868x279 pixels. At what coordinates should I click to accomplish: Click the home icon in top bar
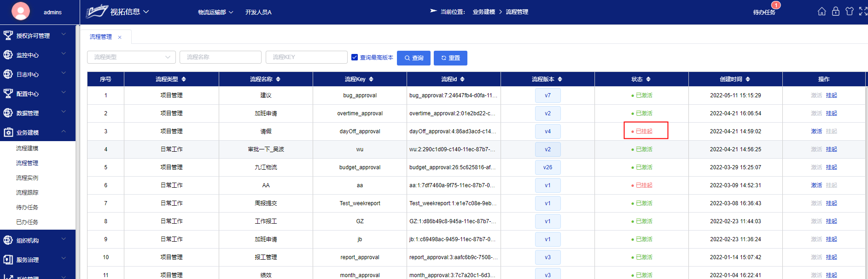click(x=821, y=12)
